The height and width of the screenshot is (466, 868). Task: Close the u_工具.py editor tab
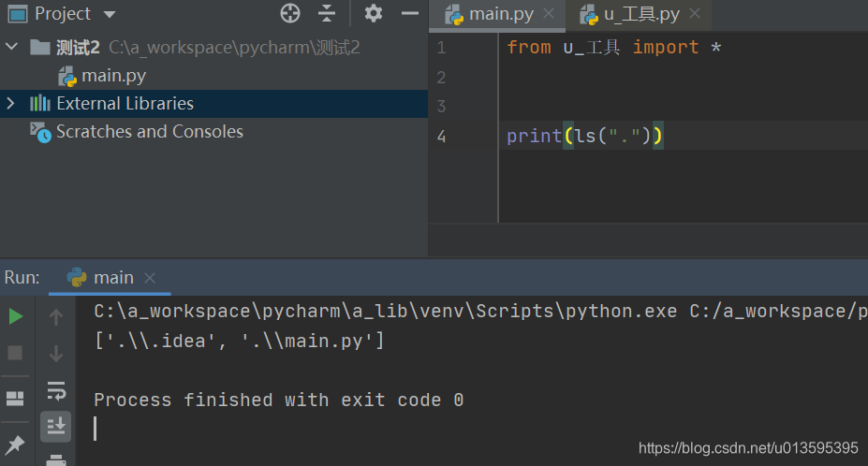[x=695, y=14]
